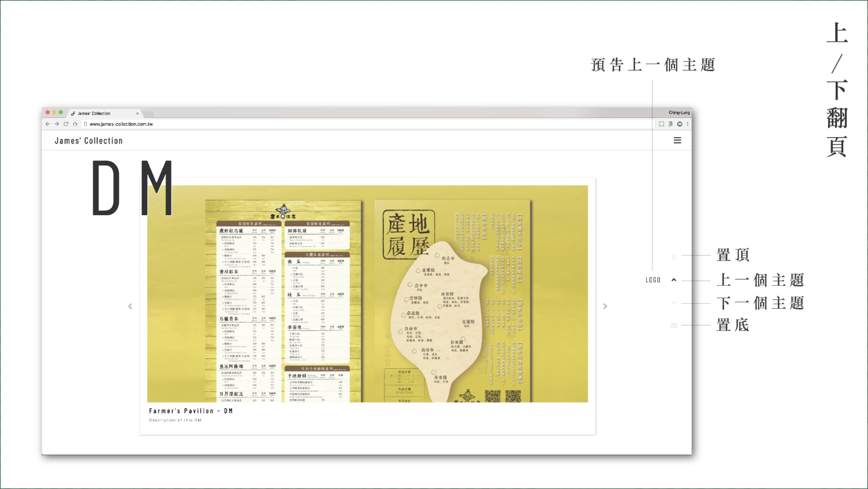Open the round extension icon before the Chrome menu

coord(680,124)
